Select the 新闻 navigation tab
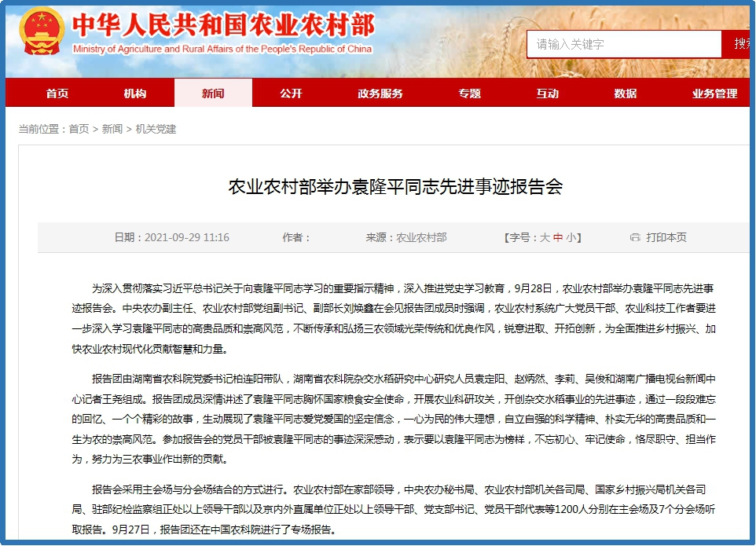756x546 pixels. coord(212,93)
